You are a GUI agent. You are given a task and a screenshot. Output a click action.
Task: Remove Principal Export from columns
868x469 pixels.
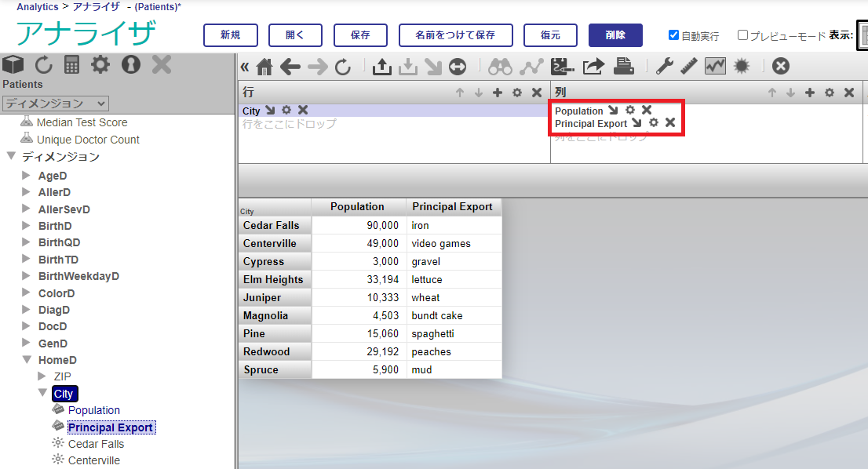point(670,123)
